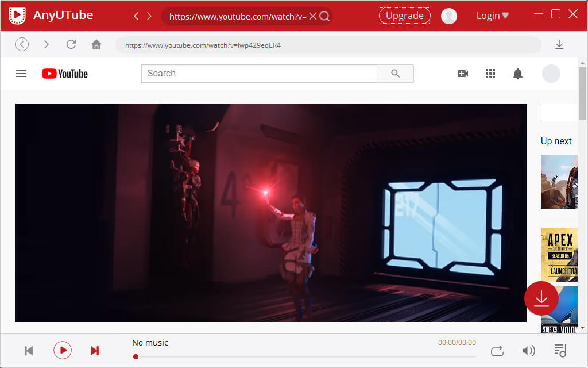Search with the title bar magnifier icon

coord(325,16)
